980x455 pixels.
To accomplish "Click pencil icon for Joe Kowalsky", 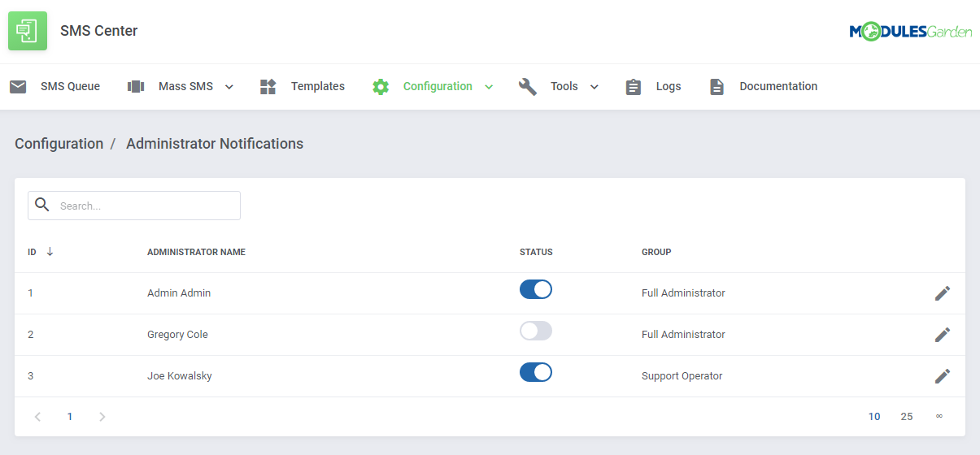I will coord(942,376).
